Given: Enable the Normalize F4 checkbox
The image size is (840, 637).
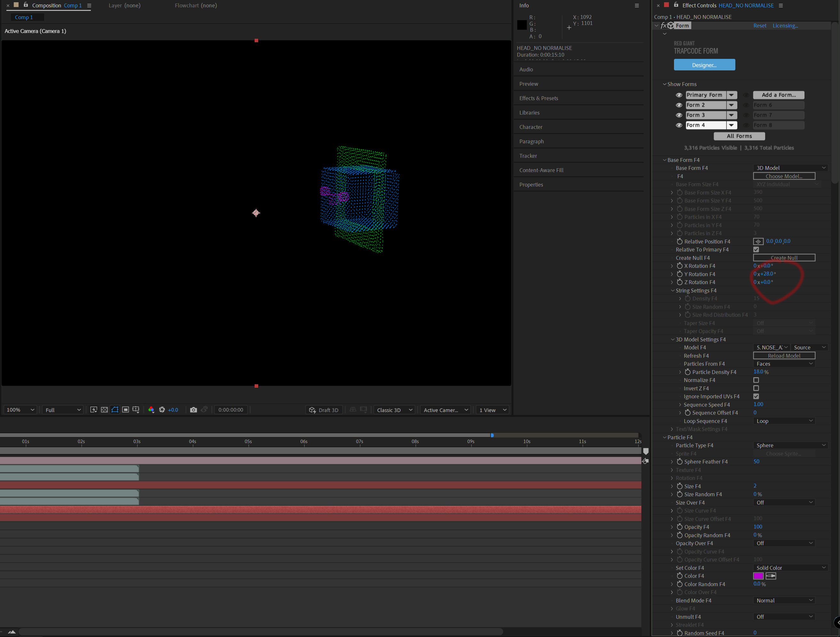Looking at the screenshot, I should [x=756, y=380].
